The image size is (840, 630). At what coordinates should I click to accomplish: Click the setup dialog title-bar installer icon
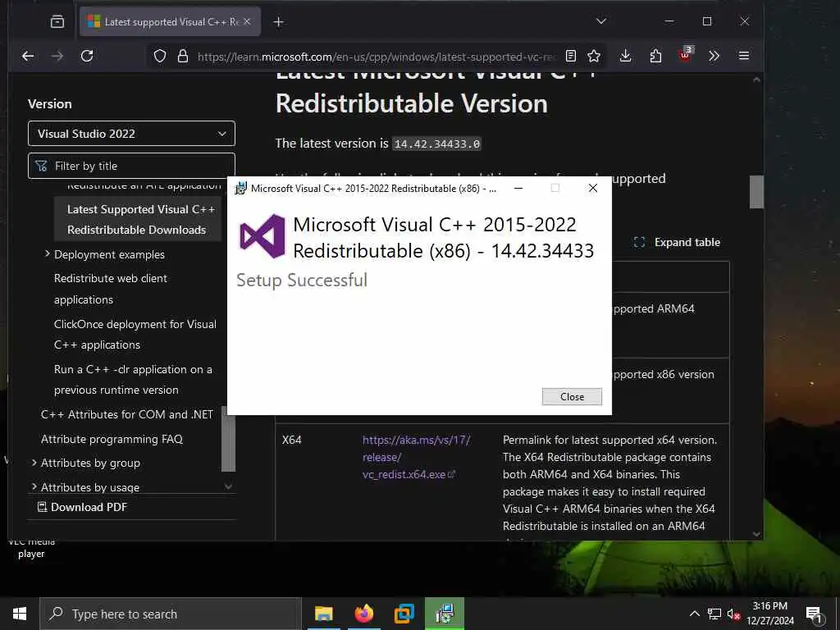[240, 188]
